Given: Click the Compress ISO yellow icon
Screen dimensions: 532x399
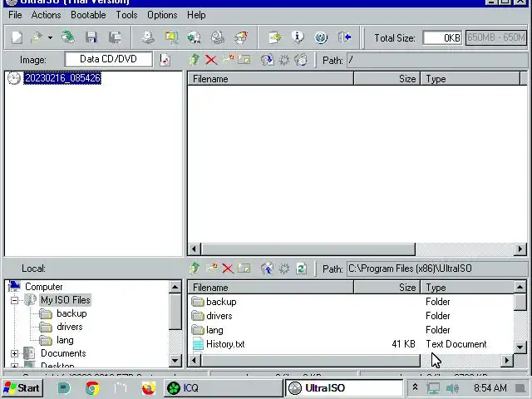Looking at the screenshot, I should tap(172, 37).
